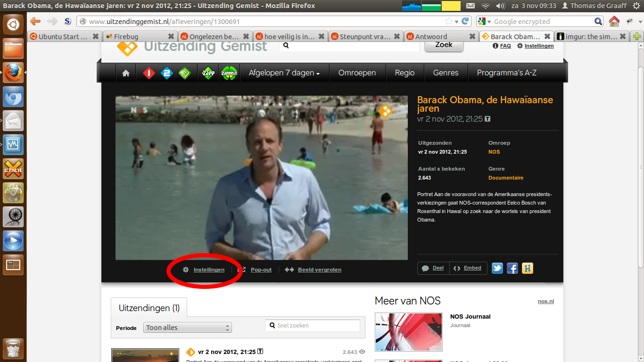Open the Thomas de Graaff user menu

point(594,6)
